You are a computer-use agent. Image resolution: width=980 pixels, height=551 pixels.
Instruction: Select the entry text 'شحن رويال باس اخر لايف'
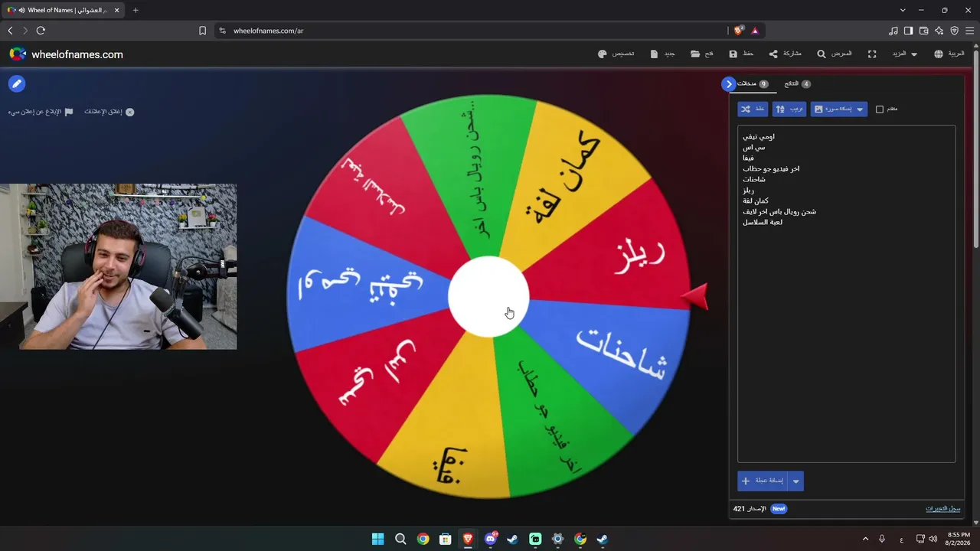coord(779,212)
